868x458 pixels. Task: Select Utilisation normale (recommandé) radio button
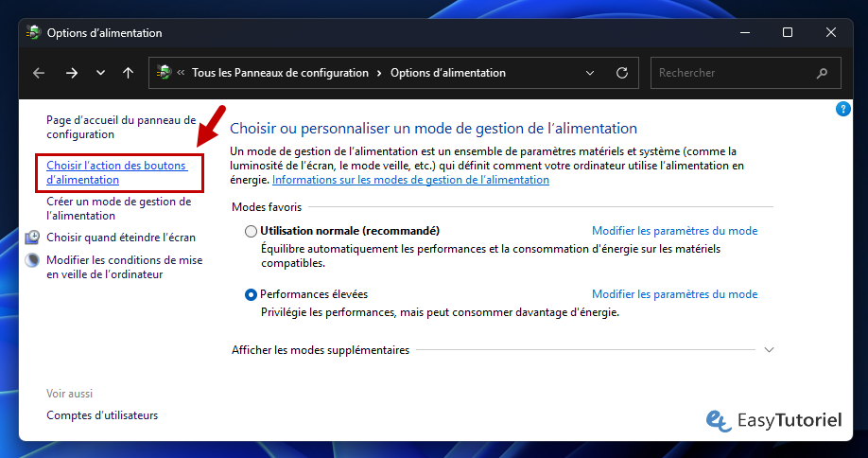tap(251, 231)
